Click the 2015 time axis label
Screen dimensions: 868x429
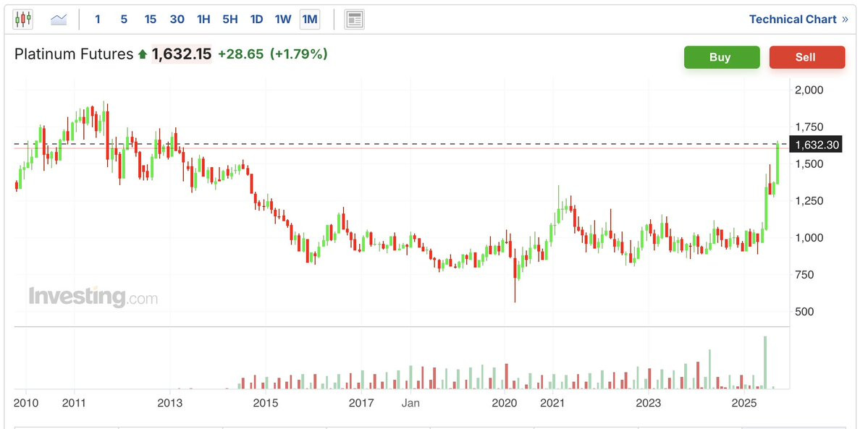click(x=266, y=402)
